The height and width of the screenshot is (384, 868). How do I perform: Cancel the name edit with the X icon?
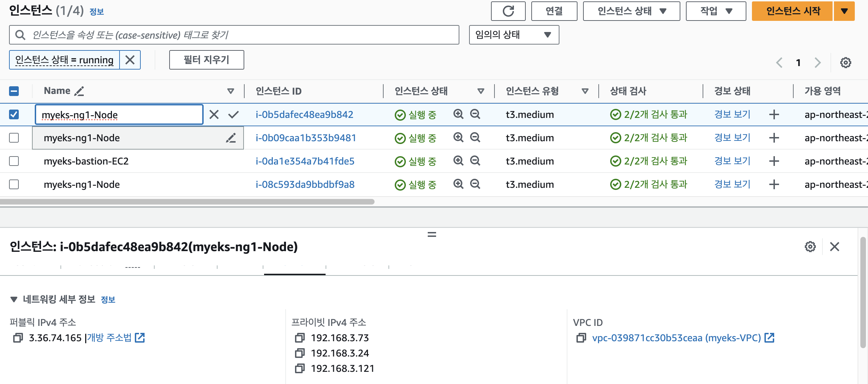click(214, 114)
